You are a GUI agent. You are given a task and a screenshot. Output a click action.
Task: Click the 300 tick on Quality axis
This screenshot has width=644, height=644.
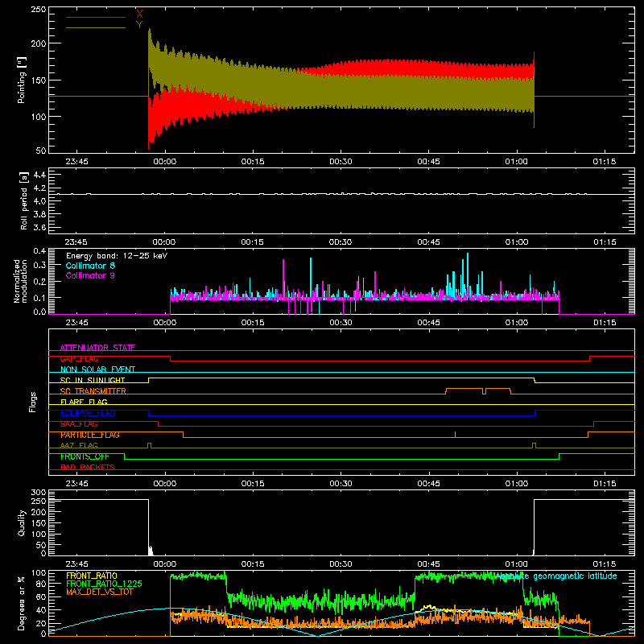coord(39,493)
